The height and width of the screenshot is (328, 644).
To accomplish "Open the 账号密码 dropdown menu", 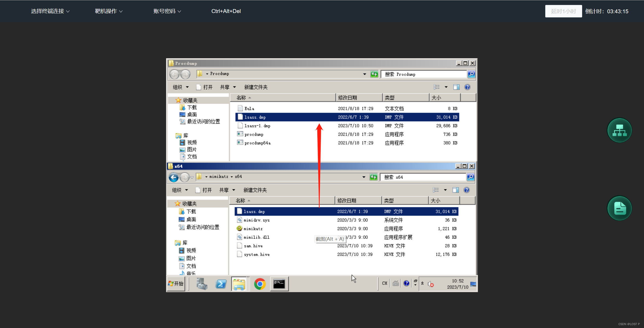I will click(x=167, y=11).
